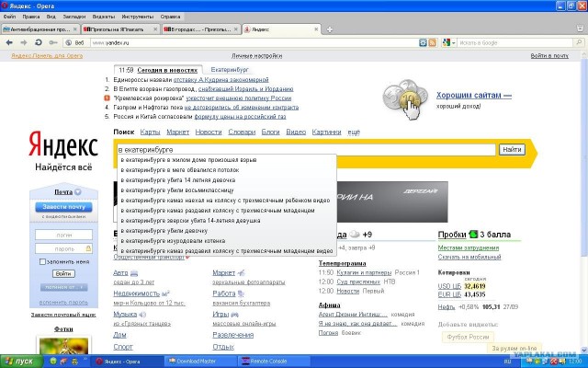Click the cloud weather icon near +9

pos(355,235)
